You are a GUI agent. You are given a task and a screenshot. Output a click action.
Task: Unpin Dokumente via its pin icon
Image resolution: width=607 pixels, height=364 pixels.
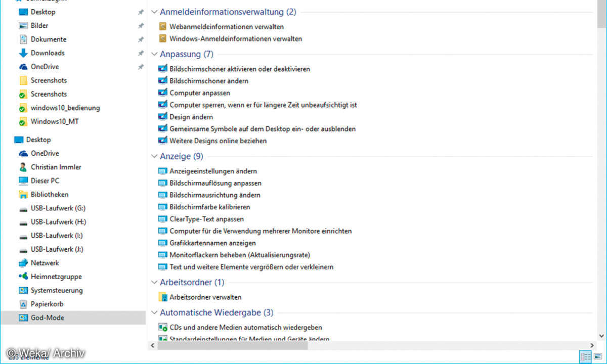click(141, 39)
